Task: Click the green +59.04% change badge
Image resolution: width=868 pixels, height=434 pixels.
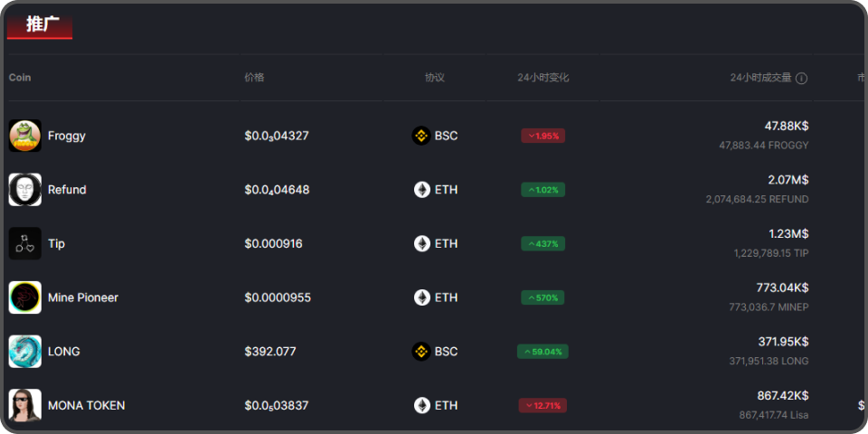Action: click(x=542, y=352)
